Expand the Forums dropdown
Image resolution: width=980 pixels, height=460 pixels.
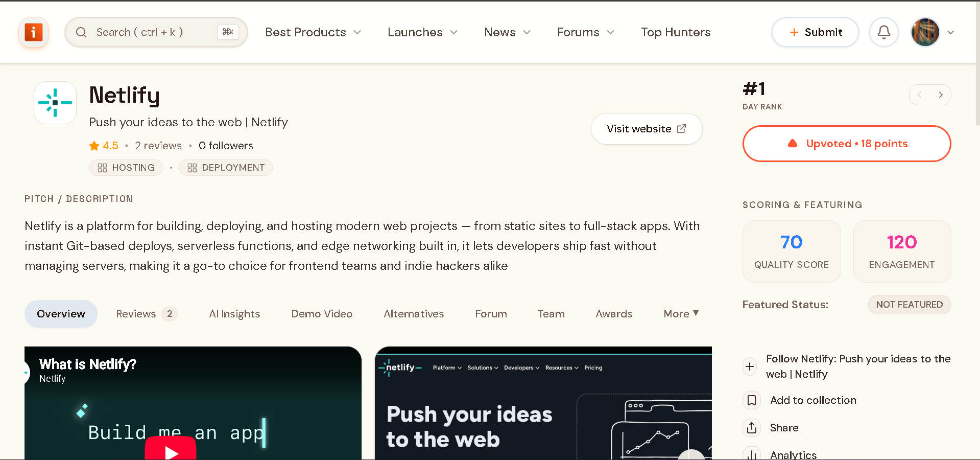(586, 32)
